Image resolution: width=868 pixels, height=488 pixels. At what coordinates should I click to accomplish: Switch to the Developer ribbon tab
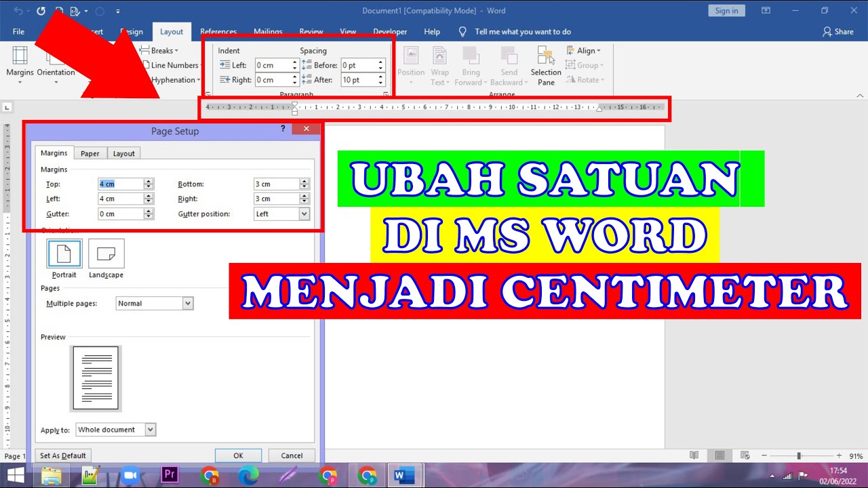tap(390, 32)
